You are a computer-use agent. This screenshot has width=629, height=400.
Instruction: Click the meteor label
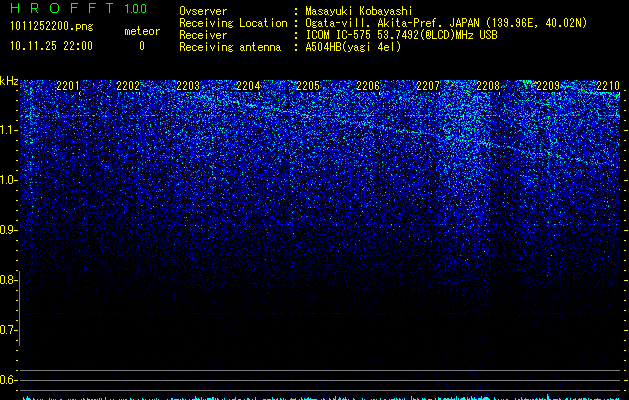[x=142, y=31]
